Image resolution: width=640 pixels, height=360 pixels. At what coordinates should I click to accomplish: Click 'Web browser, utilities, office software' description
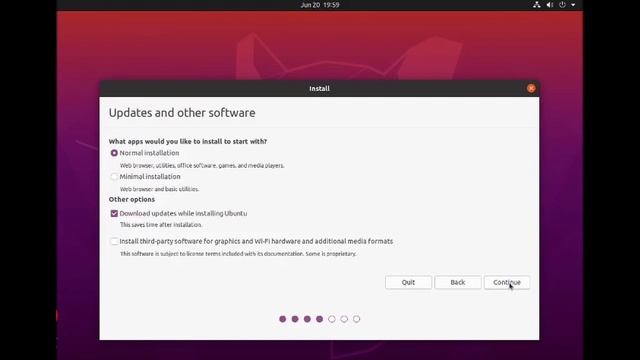click(x=202, y=165)
